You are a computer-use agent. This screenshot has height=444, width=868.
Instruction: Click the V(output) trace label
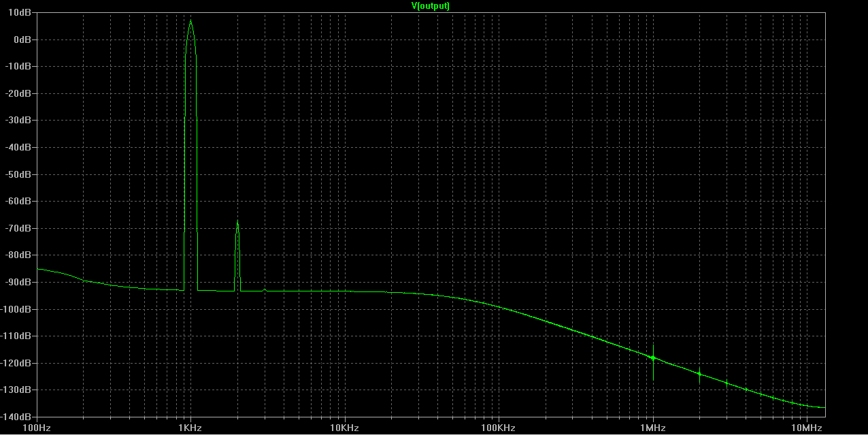431,5
